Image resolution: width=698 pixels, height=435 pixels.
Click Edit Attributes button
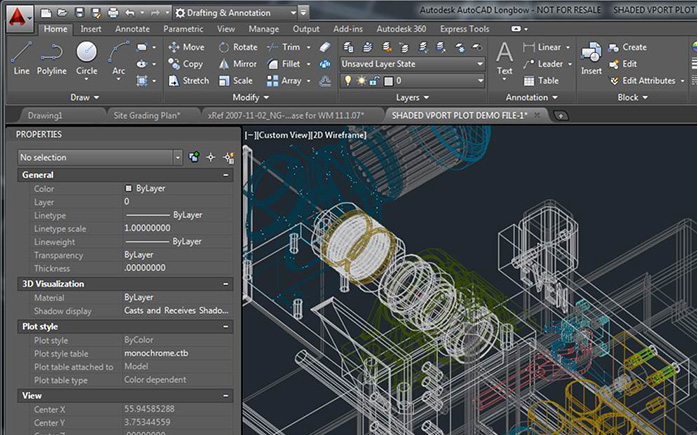(642, 81)
